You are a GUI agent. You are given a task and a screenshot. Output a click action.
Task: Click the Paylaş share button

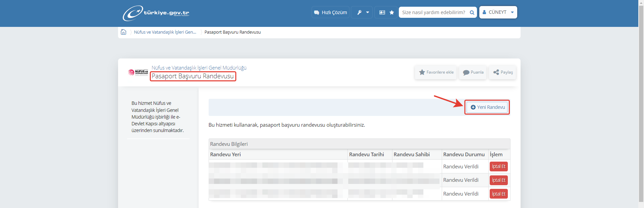502,72
